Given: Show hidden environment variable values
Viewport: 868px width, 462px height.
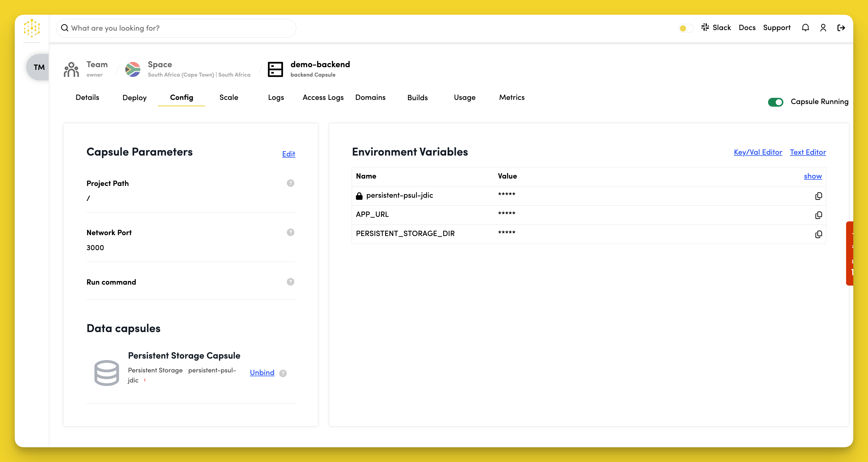Looking at the screenshot, I should coord(812,176).
